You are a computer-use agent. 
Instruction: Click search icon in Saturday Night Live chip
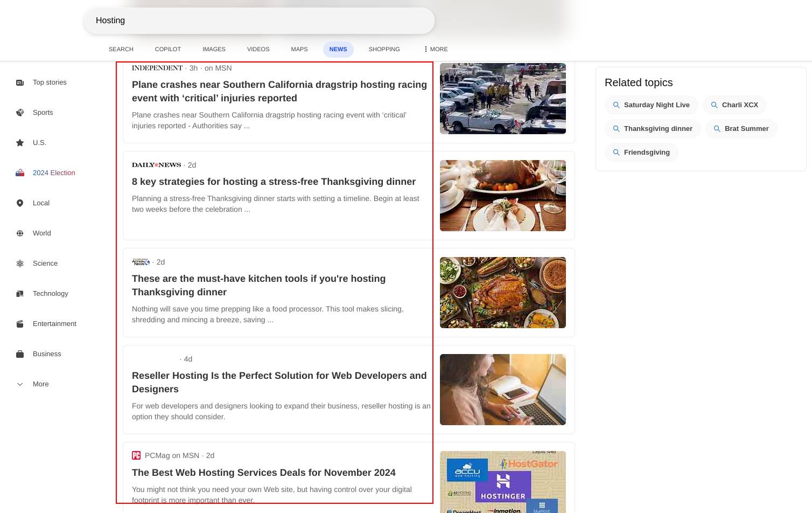[x=616, y=105]
